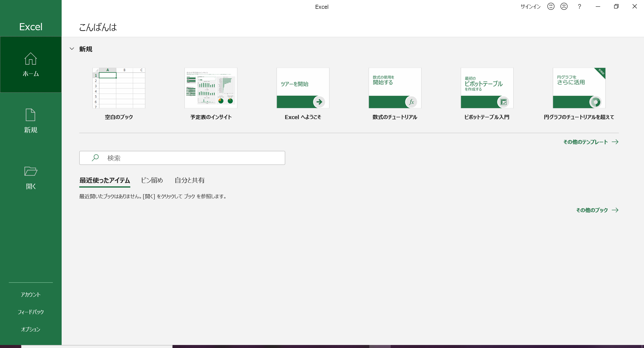Create a 空白のブック blank workbook
The height and width of the screenshot is (348, 644).
coord(119,94)
